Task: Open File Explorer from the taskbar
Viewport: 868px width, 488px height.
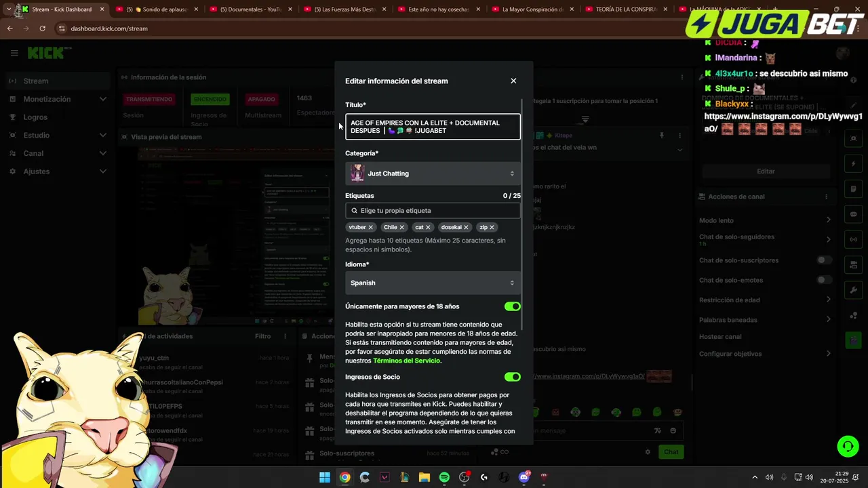Action: [424, 477]
